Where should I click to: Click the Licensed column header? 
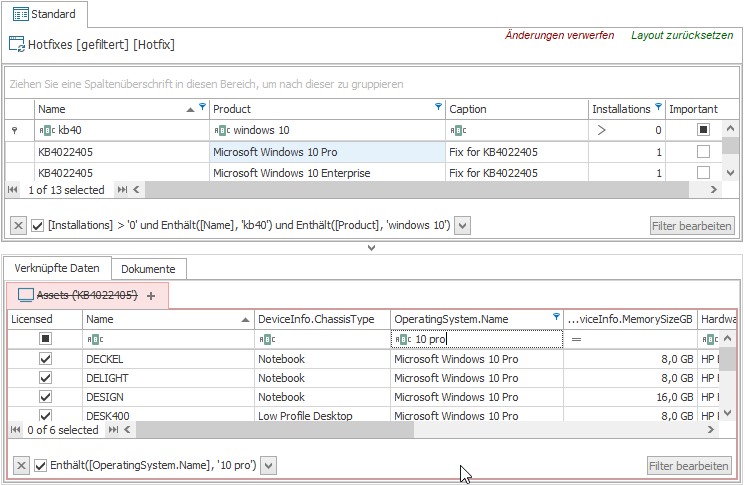(45, 319)
